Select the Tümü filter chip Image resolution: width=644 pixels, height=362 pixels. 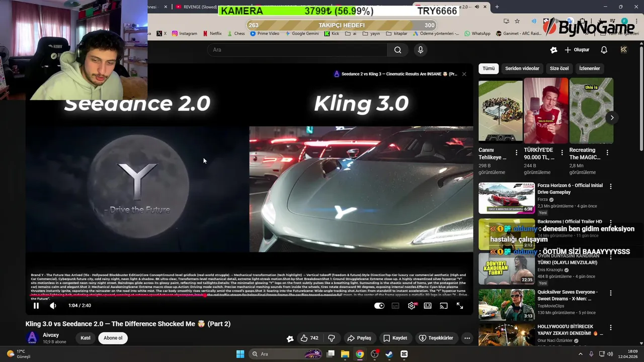[x=489, y=68]
